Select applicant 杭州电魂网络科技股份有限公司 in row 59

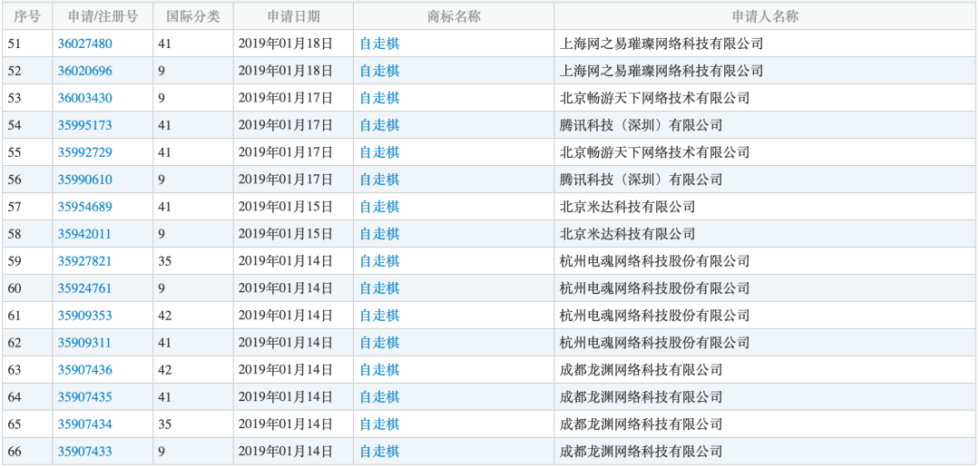654,261
